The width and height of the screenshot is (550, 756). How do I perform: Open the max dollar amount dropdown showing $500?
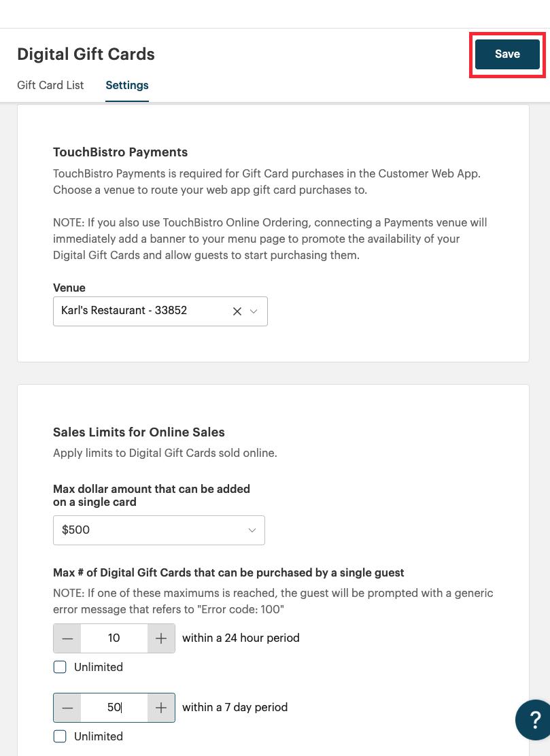(158, 530)
